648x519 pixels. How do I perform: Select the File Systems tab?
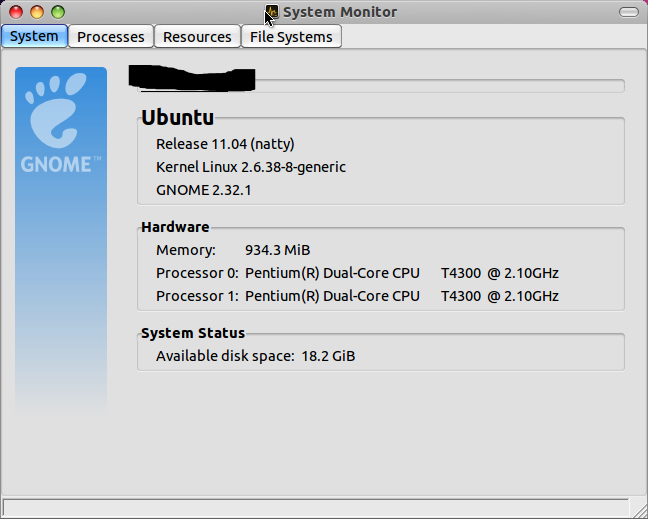click(x=291, y=37)
